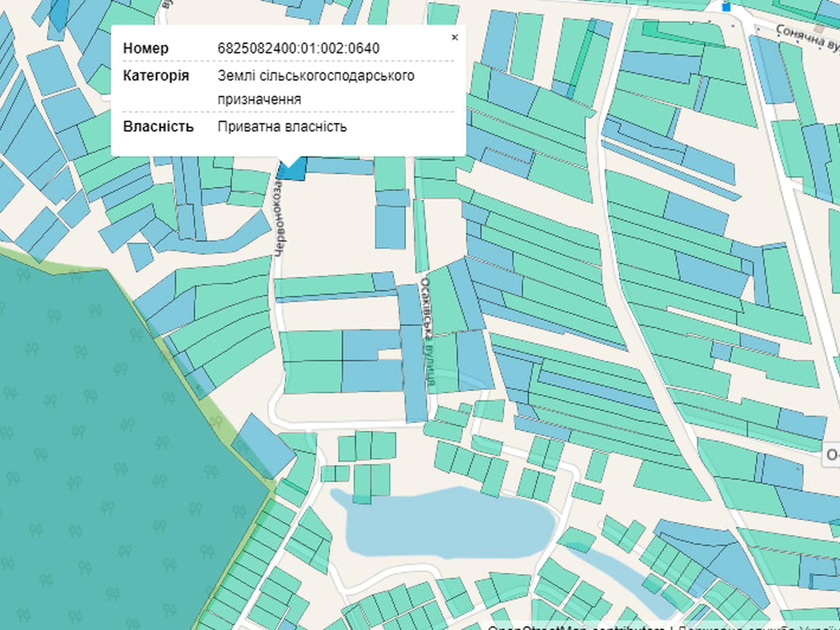Click 'Приватна власність' ownership value
The height and width of the screenshot is (630, 840).
pyautogui.click(x=282, y=126)
